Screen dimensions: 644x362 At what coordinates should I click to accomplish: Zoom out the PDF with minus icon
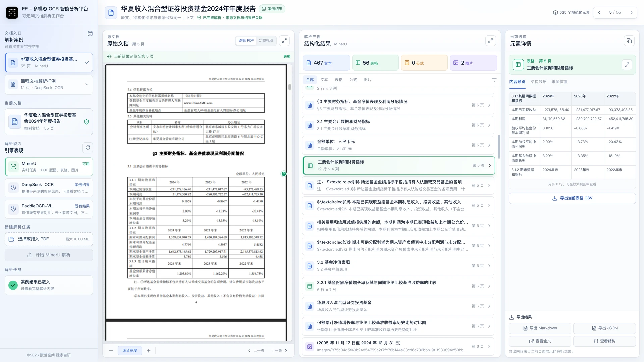(x=111, y=351)
